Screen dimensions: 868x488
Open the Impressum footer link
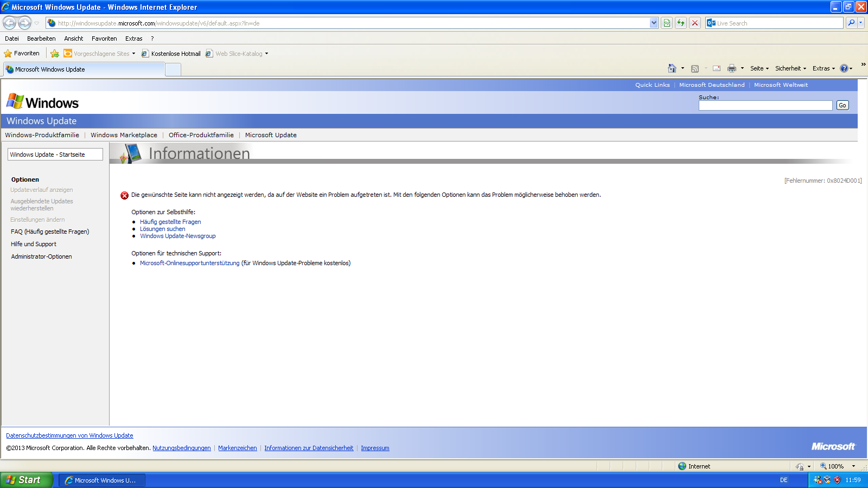tap(375, 448)
